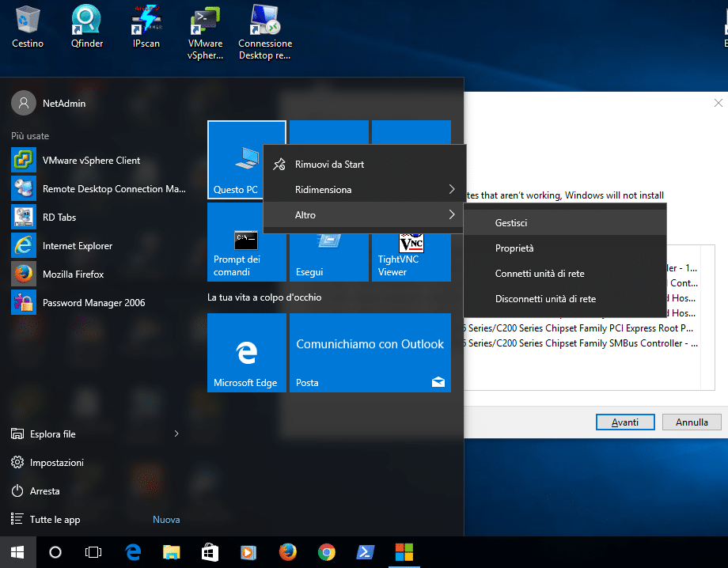Expand the Altro submenu
The image size is (728, 568).
click(x=365, y=214)
